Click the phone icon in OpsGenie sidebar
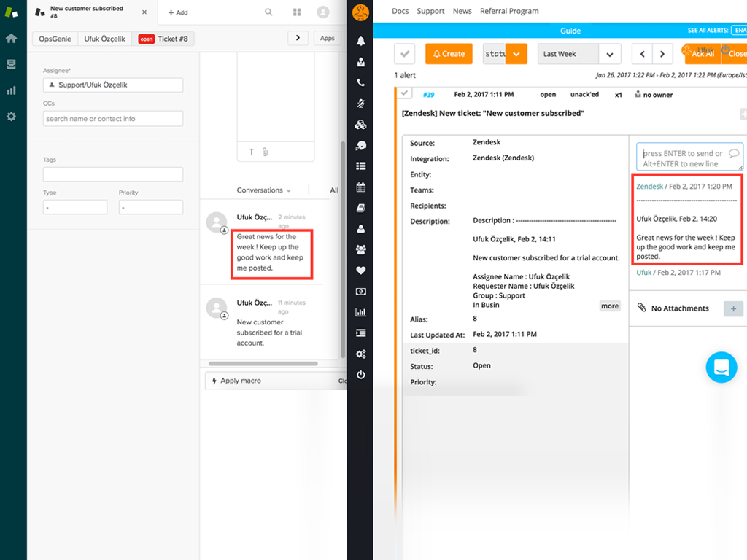Viewport: 747px width, 560px height. (x=360, y=83)
